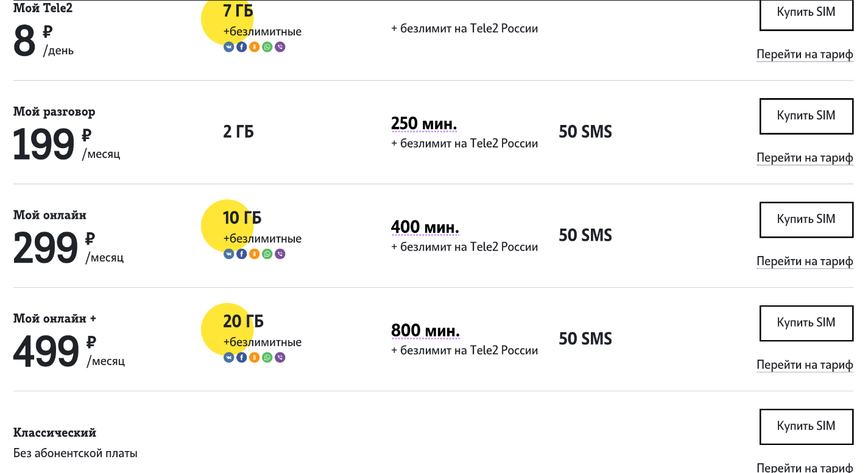Click VK icon in Мой онлайн tariff
This screenshot has width=868, height=473.
coord(229,254)
